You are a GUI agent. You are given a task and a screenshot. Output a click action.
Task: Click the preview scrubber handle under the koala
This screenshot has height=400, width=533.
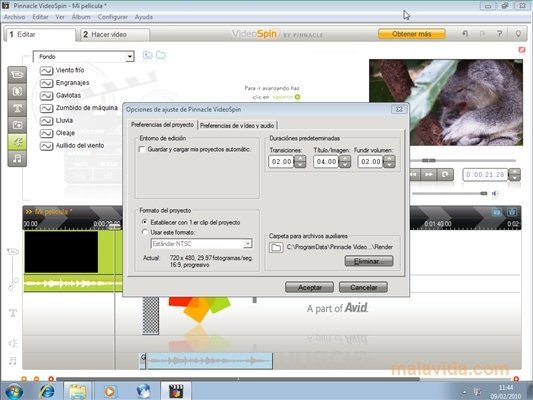point(428,160)
